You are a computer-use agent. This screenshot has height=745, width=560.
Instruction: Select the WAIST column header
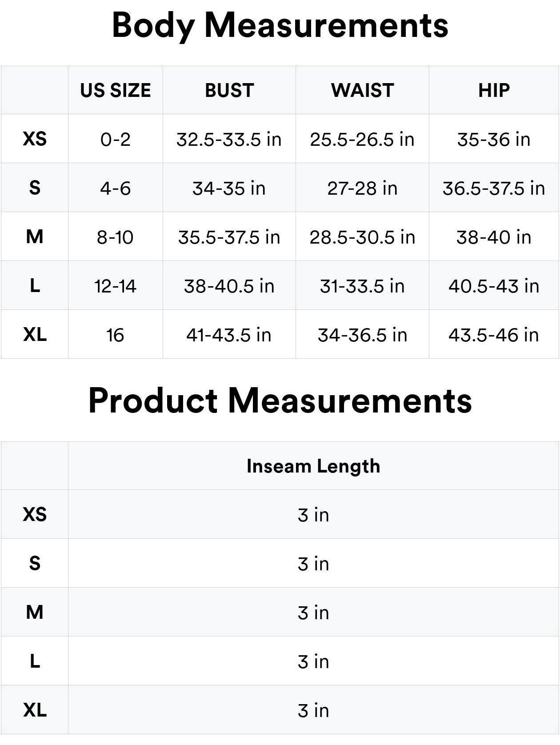[362, 90]
